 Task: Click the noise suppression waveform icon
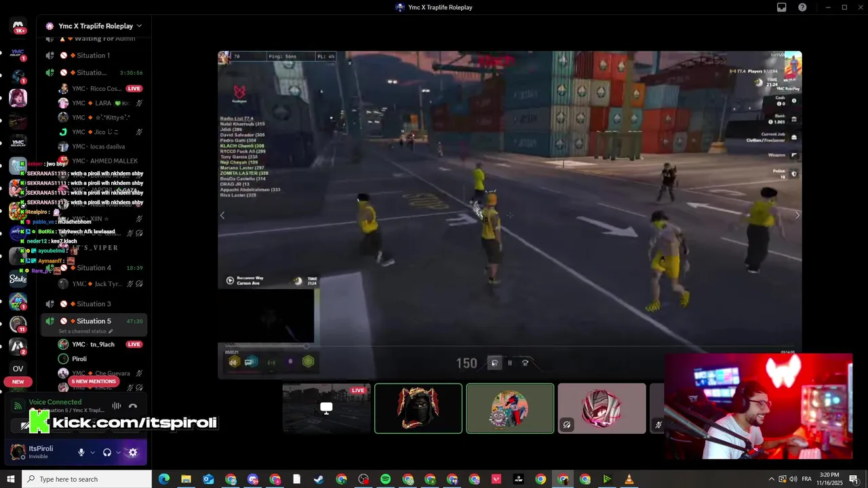point(117,406)
